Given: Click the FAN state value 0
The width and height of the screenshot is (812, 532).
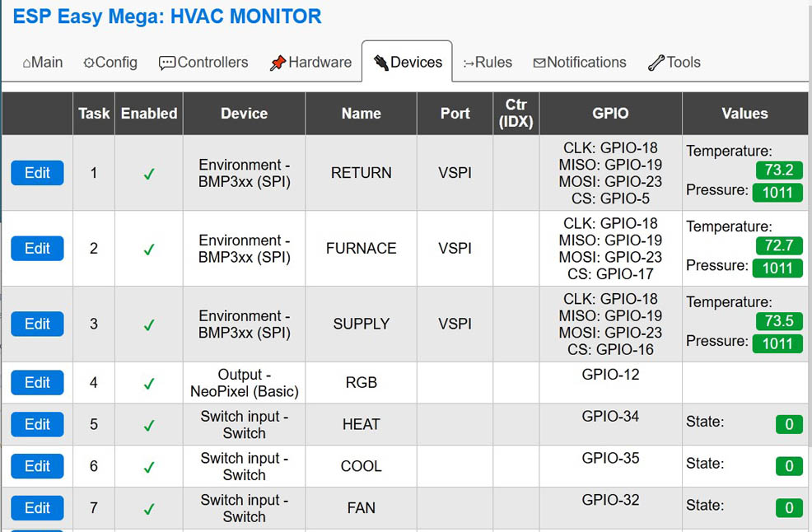Looking at the screenshot, I should [789, 507].
